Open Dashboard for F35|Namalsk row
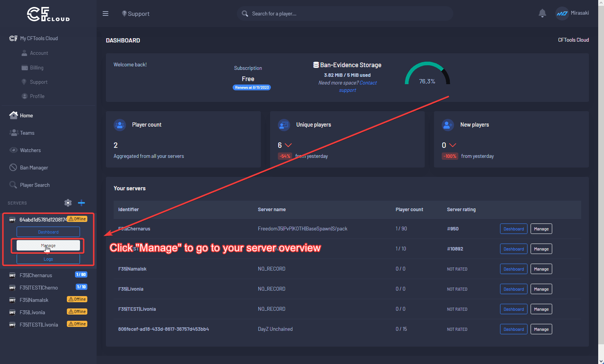This screenshot has height=364, width=604. click(514, 269)
